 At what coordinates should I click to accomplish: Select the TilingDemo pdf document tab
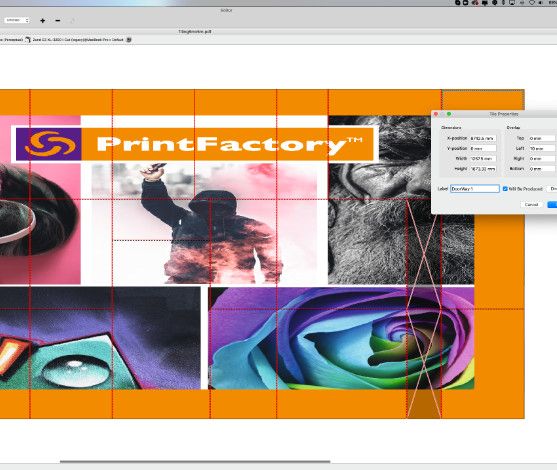click(195, 31)
